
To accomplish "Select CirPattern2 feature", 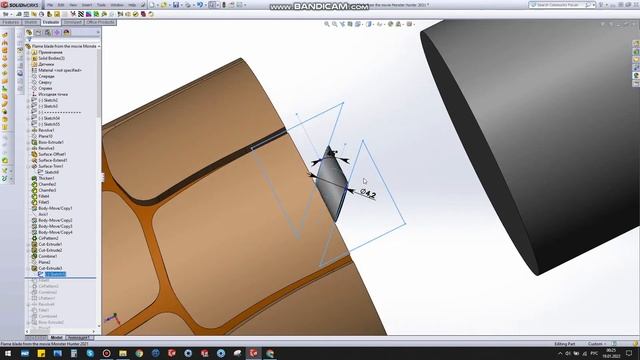I will pos(49,238).
